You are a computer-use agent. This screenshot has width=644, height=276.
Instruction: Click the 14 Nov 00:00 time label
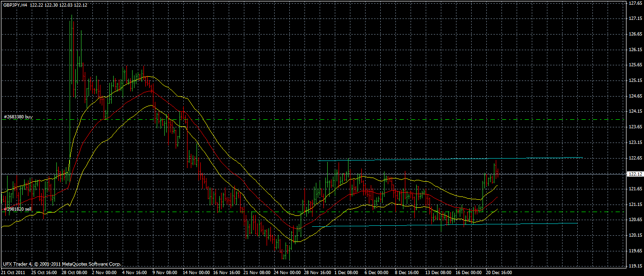[196, 273]
